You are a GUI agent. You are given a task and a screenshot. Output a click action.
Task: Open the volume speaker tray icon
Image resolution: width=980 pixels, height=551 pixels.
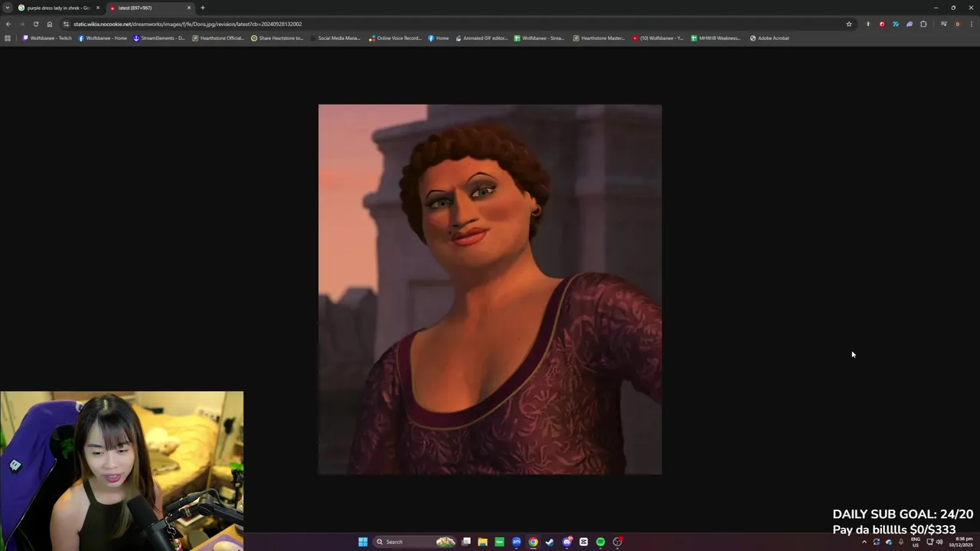[939, 542]
